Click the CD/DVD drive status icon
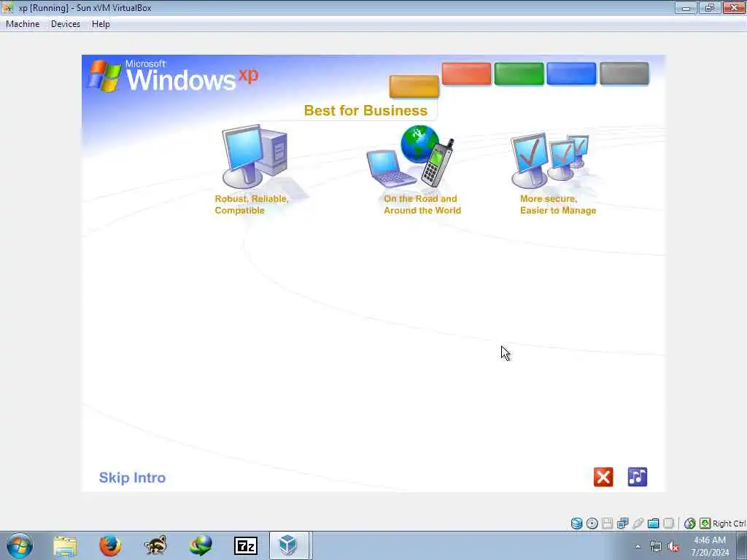 coord(592,524)
